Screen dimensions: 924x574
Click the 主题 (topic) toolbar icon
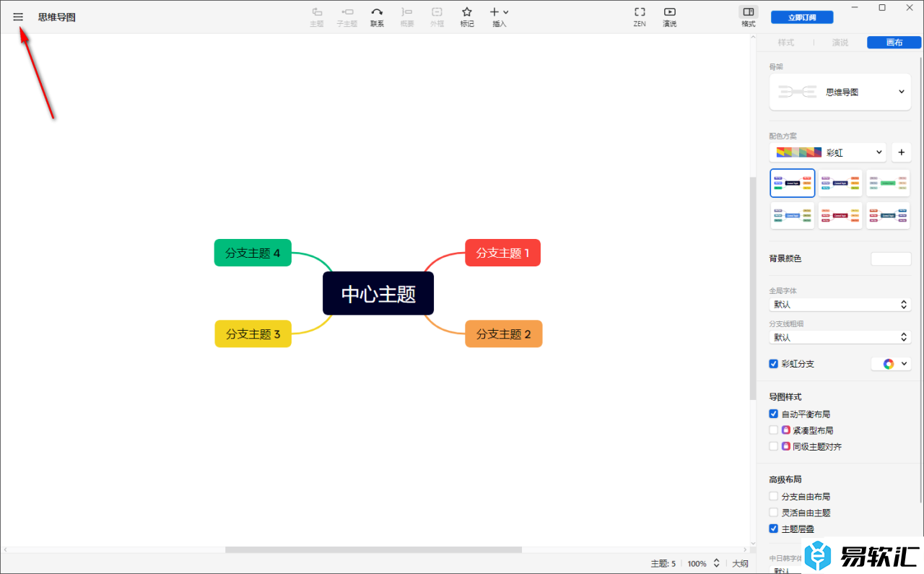pos(317,17)
